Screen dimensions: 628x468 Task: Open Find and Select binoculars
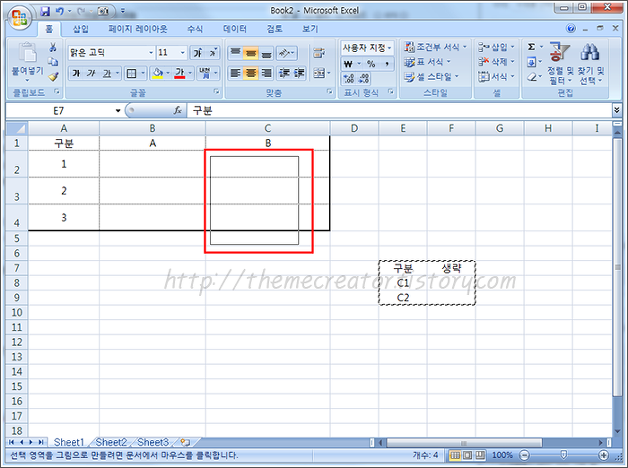590,64
